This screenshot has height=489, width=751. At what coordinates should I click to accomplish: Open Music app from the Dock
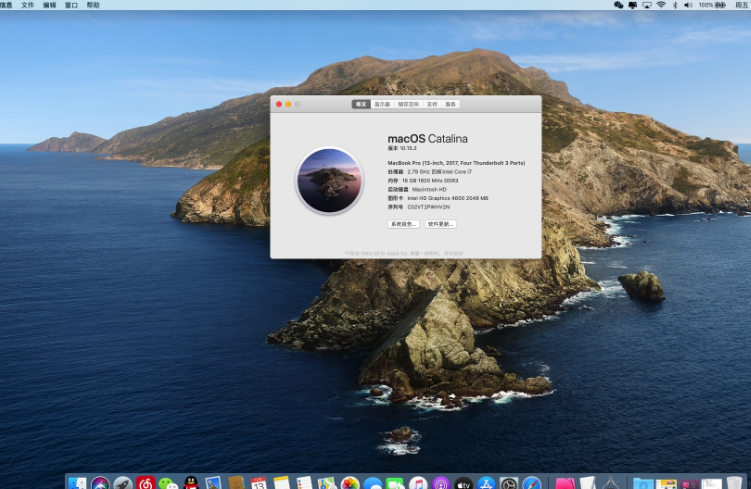[x=418, y=483]
